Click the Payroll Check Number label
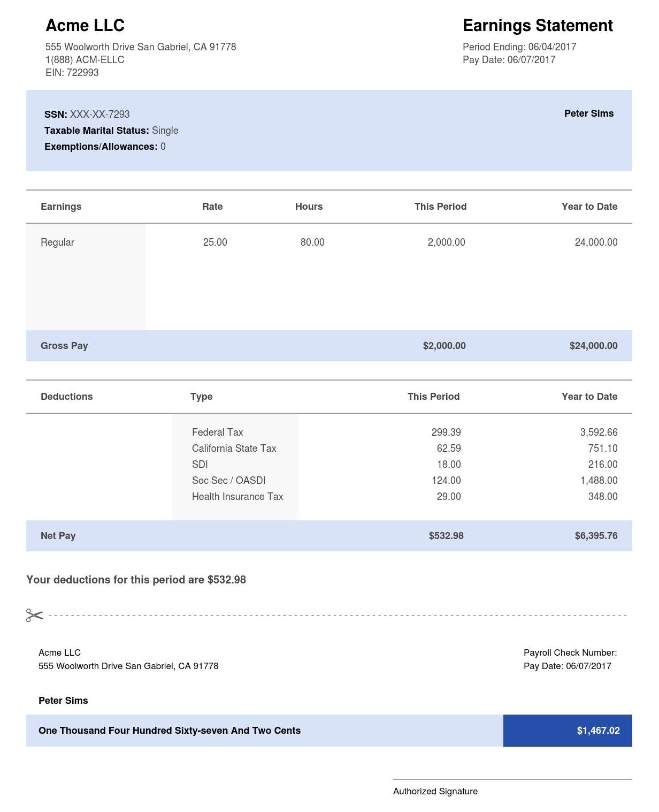Viewport: 659px width, 812px height. click(x=570, y=652)
